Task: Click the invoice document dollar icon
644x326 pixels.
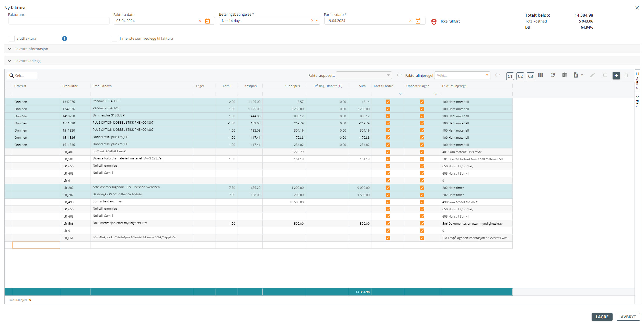Action: tap(576, 75)
